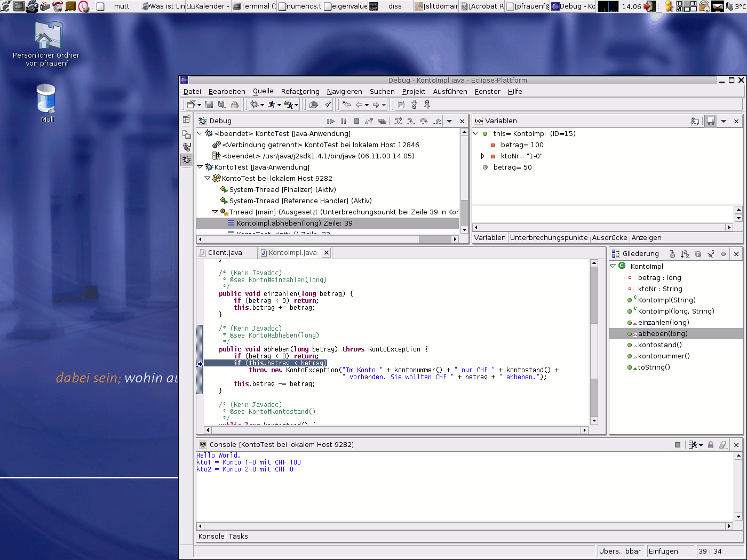Screen dimensions: 747x560
Task: Expand the ktoNr variable node
Action: pyautogui.click(x=483, y=156)
